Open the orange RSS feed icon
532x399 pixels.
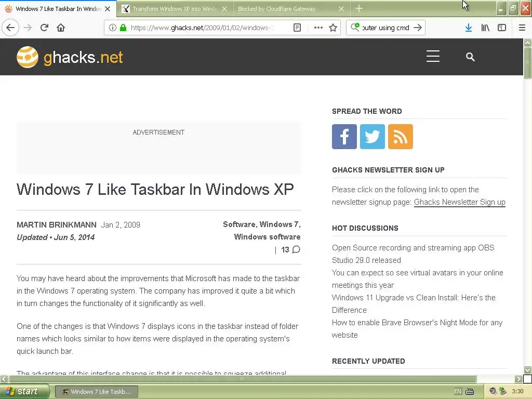[401, 137]
